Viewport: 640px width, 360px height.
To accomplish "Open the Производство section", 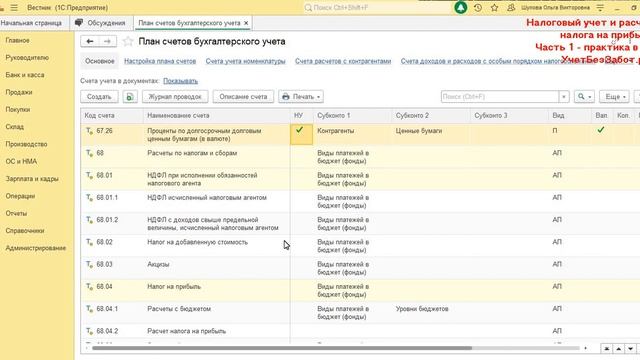I will click(x=26, y=144).
